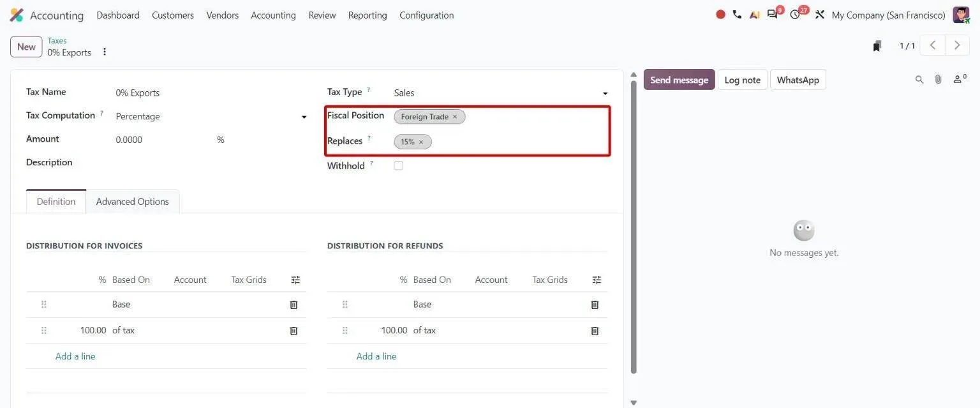Open the actions menu beside 0% Exports

105,52
